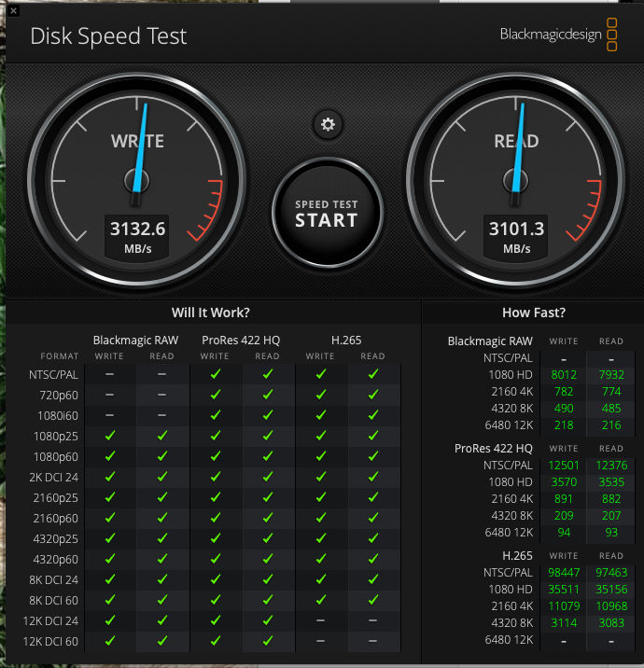Screen dimensions: 644x668
Task: Click the 218 Blackmagic RAW 6480 12K write value
Action: pyautogui.click(x=564, y=425)
